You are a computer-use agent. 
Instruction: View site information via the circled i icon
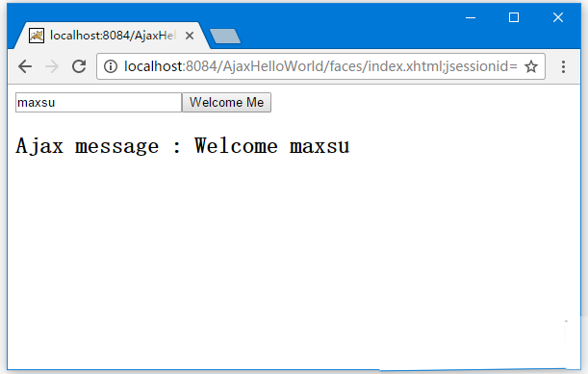[111, 66]
